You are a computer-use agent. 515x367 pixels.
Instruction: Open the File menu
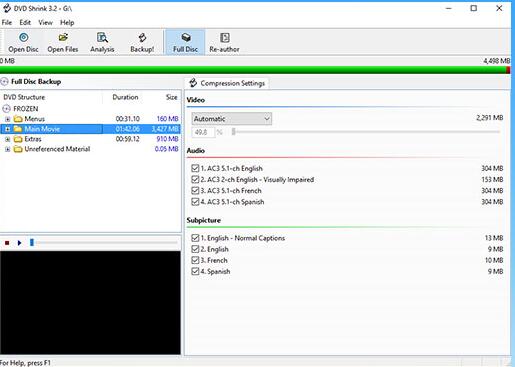7,23
